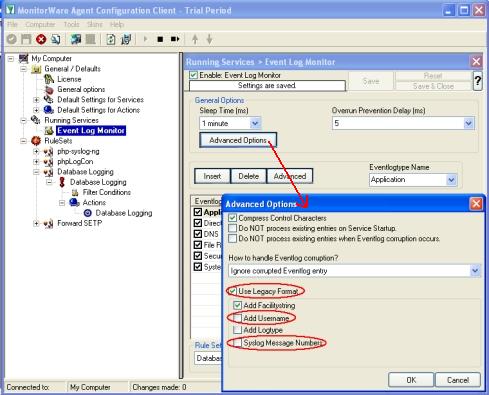The image size is (489, 395).
Task: Toggle Enable Event Log Monitor checkbox
Action: (x=193, y=75)
